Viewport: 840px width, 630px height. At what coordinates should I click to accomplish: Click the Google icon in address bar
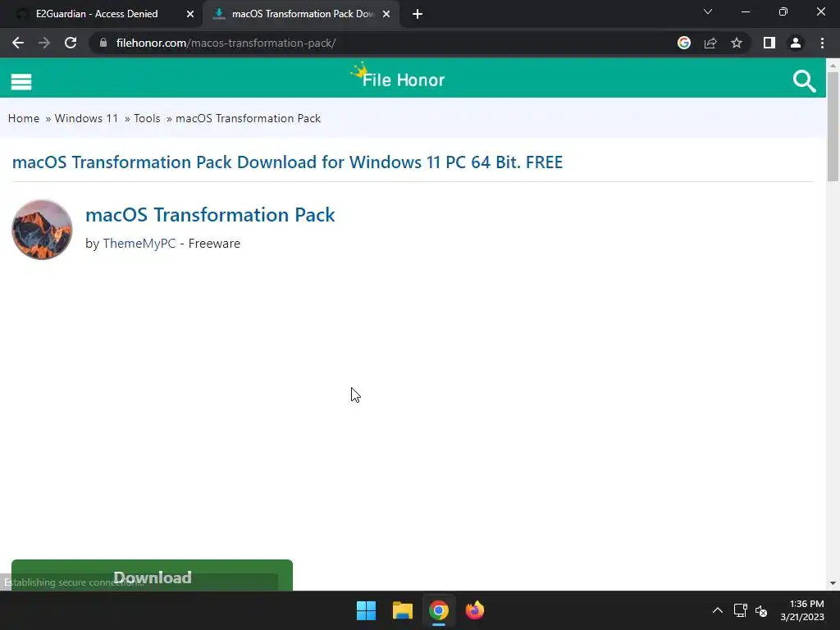coord(684,43)
